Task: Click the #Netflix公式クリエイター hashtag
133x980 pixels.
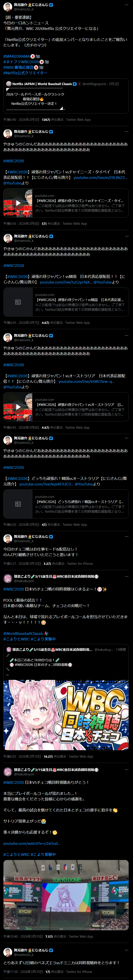Action: pos(25,73)
